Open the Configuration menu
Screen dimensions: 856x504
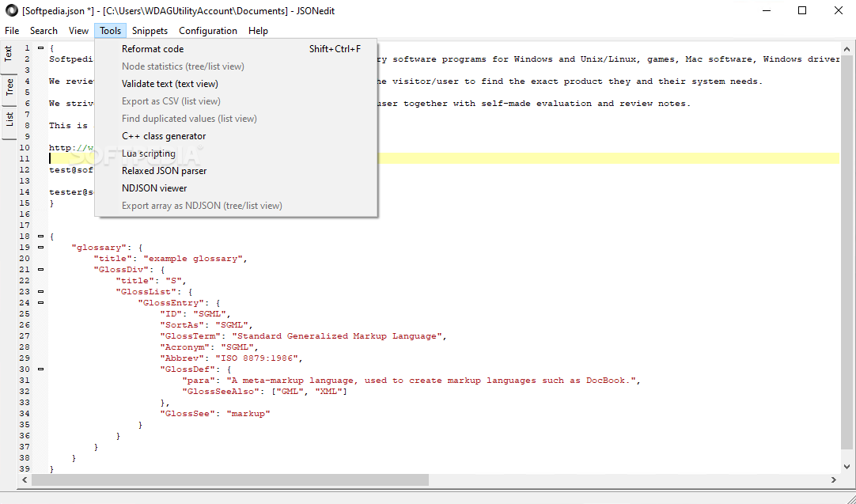pyautogui.click(x=208, y=31)
